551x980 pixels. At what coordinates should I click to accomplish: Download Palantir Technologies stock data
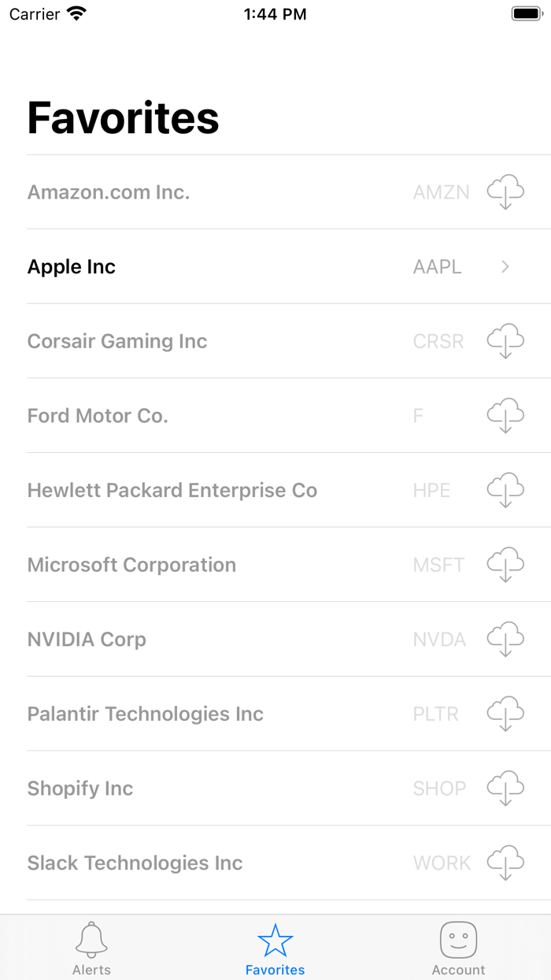click(x=505, y=714)
